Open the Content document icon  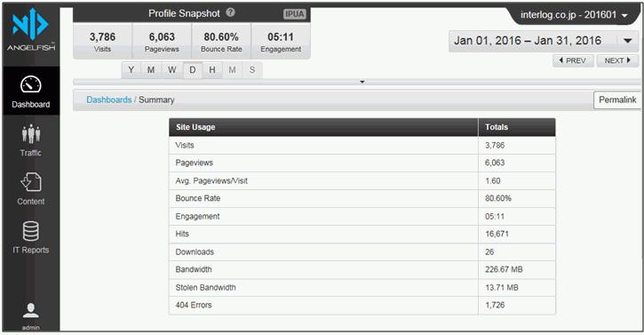(31, 182)
